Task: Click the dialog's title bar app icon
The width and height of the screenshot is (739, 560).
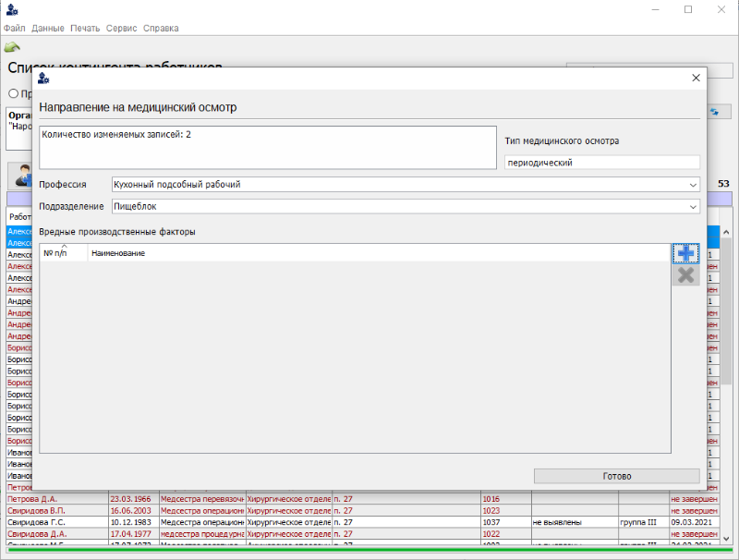Action: [43, 79]
